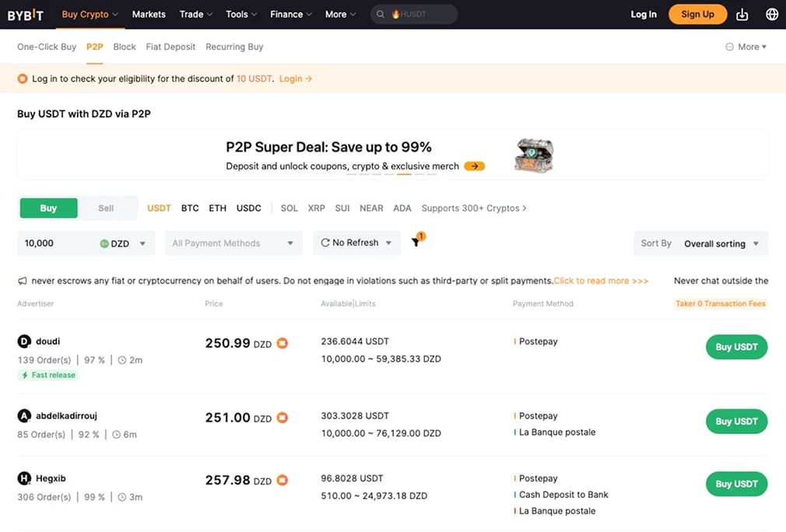Click doudi's advertiser avatar

(24, 341)
